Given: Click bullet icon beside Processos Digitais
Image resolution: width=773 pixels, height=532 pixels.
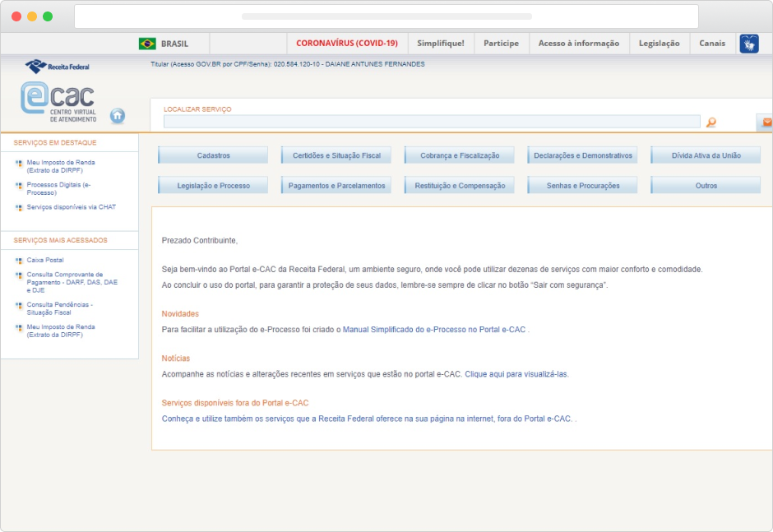Looking at the screenshot, I should (19, 185).
